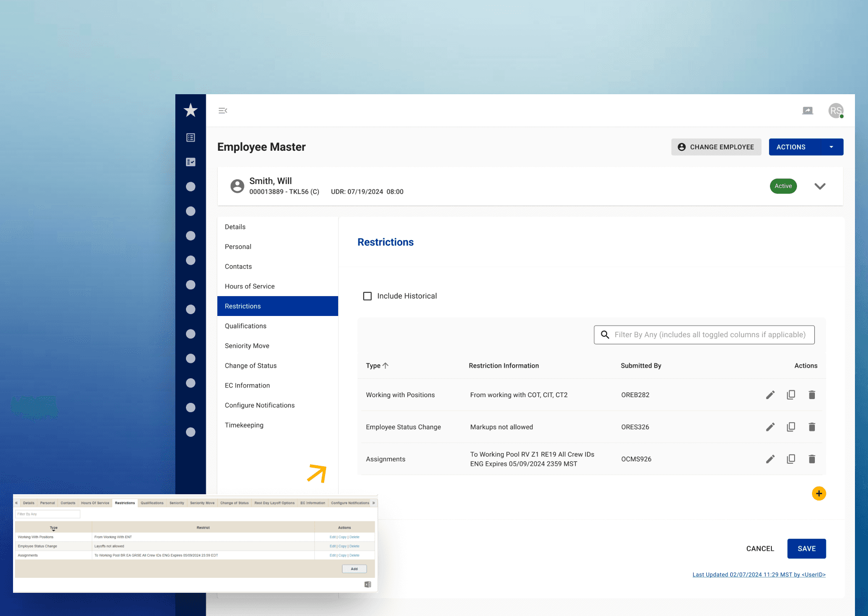Viewport: 868px width, 616px height.
Task: Copy the Assignments restriction row
Action: tap(791, 459)
